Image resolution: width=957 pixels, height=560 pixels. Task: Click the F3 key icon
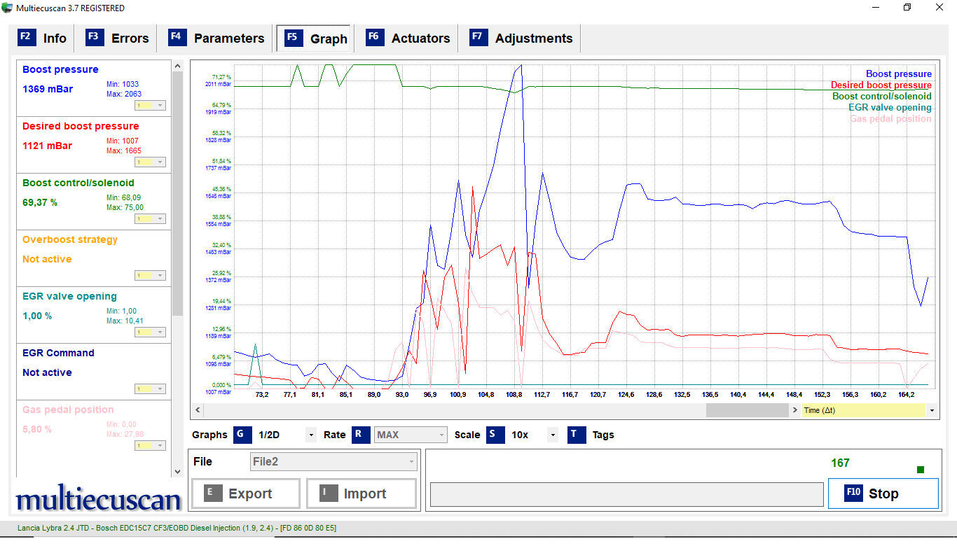95,38
